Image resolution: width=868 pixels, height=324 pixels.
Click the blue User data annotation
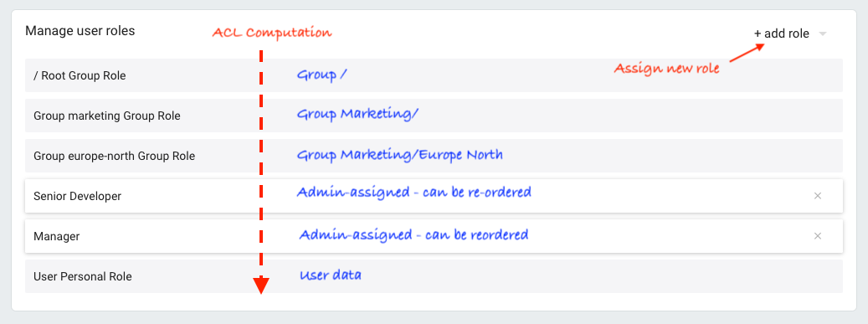click(331, 275)
